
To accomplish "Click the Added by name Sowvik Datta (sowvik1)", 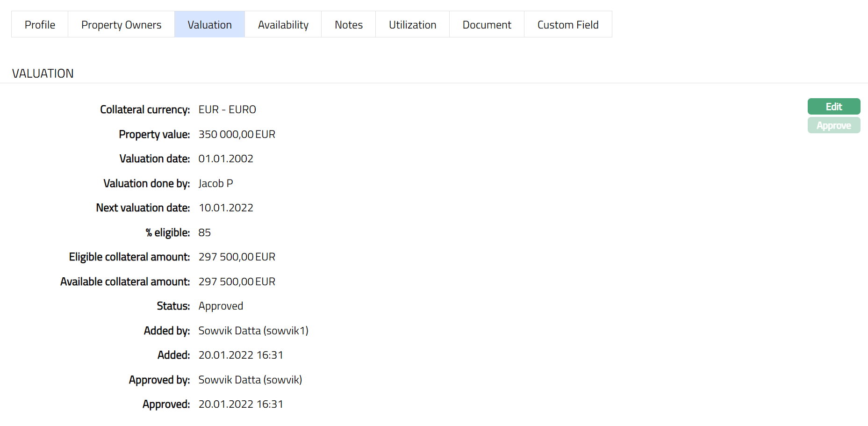I will coord(253,331).
